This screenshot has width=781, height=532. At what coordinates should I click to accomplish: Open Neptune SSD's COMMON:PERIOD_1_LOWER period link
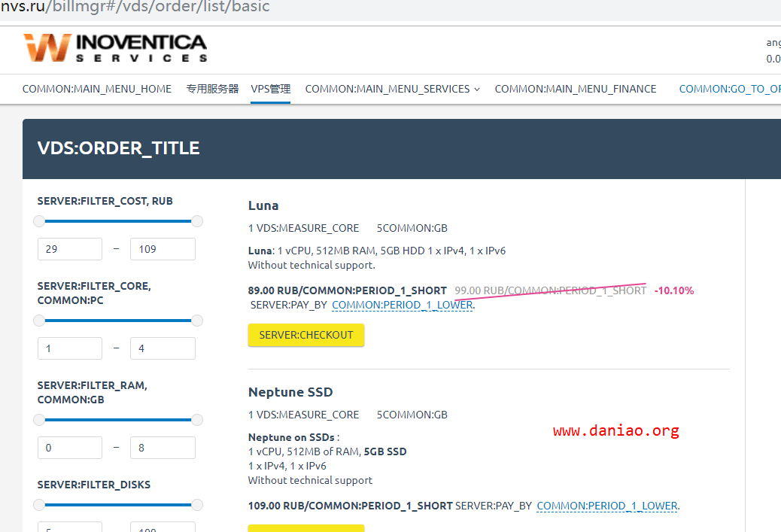click(x=607, y=506)
